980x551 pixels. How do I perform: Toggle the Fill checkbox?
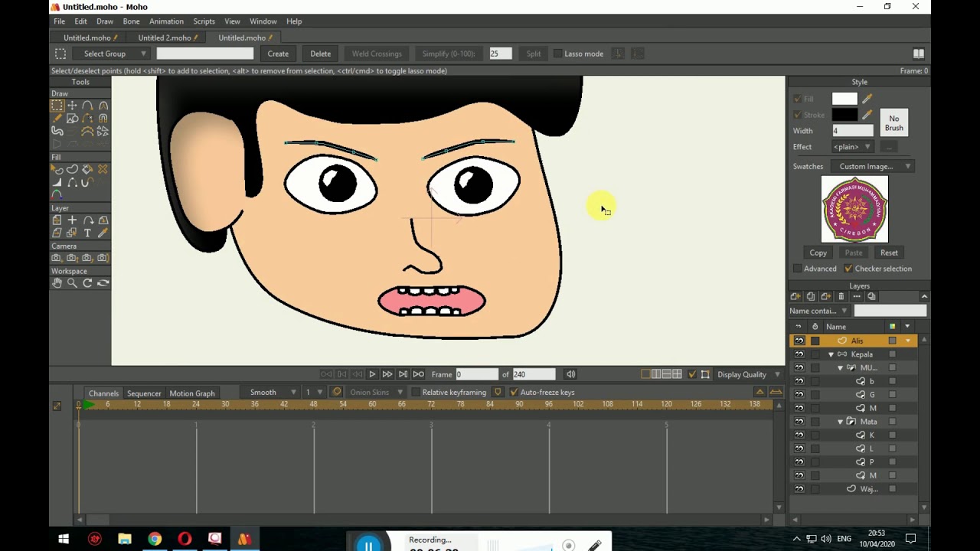pyautogui.click(x=797, y=99)
